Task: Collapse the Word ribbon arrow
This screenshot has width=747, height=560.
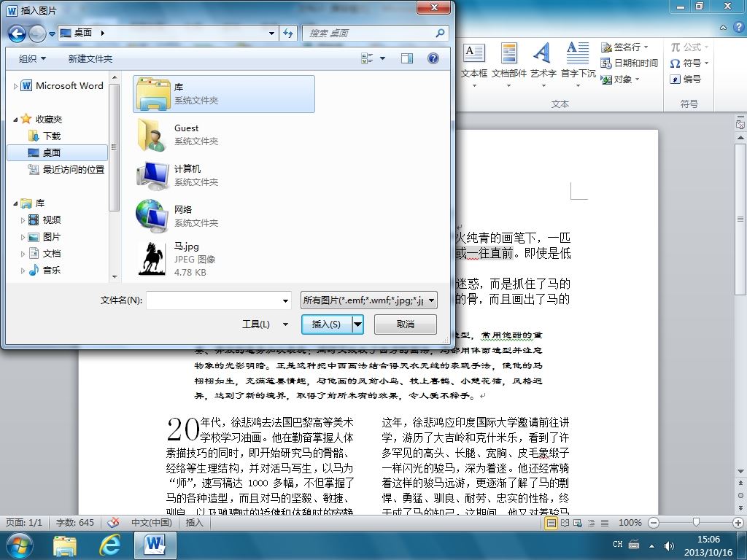Action: 723,28
